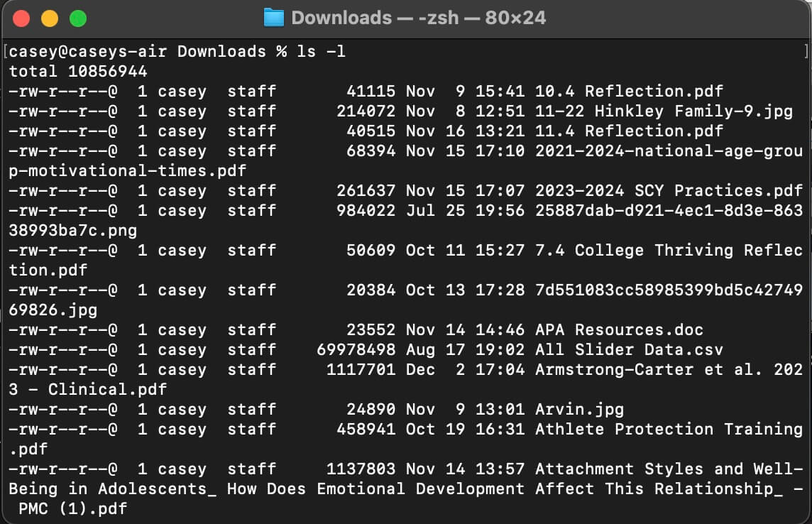This screenshot has width=812, height=524.
Task: Click the Downloads folder icon in title bar
Action: (273, 18)
